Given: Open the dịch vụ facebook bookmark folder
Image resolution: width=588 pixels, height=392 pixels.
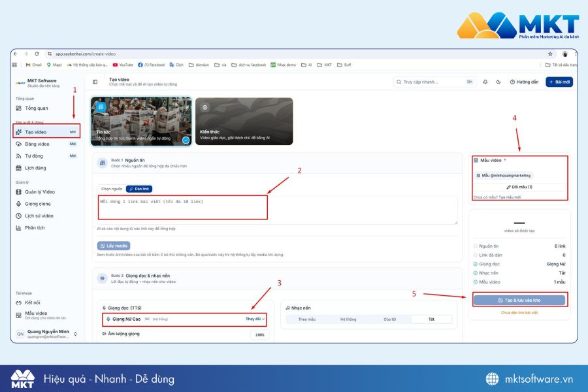Looking at the screenshot, I should (249, 65).
